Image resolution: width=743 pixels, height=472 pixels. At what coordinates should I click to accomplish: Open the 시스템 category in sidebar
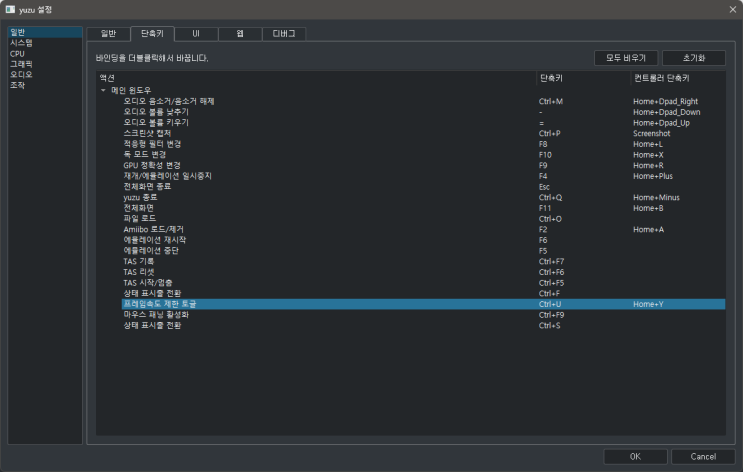[45, 43]
